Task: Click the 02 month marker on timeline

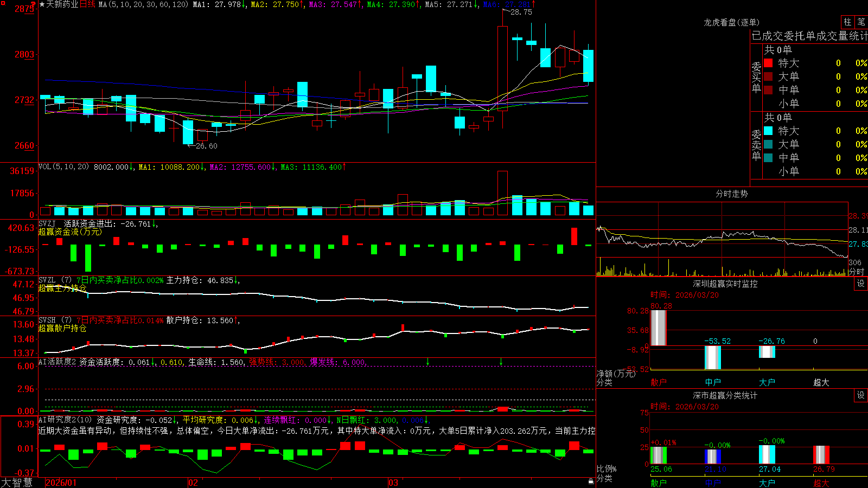Action: click(193, 483)
